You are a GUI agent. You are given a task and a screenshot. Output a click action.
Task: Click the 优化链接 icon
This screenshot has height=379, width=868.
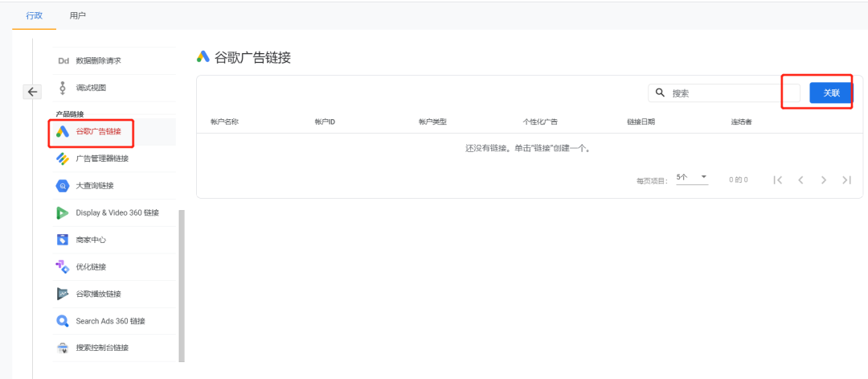pyautogui.click(x=63, y=267)
